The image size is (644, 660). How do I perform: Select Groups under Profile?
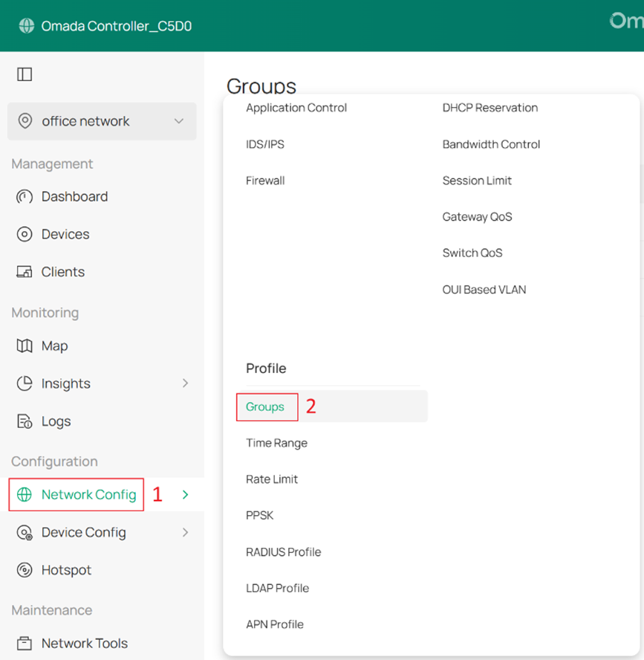pos(265,407)
